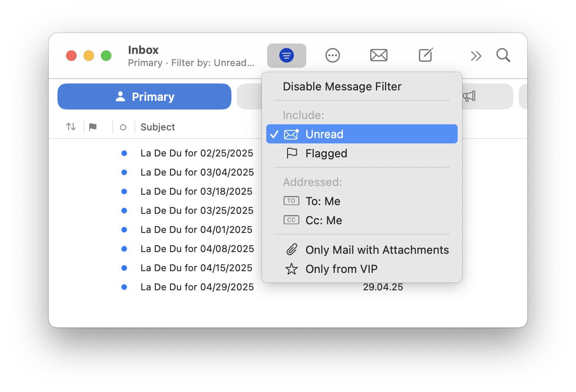This screenshot has width=576, height=392.
Task: Expand hidden toolbar items chevron
Action: point(476,56)
